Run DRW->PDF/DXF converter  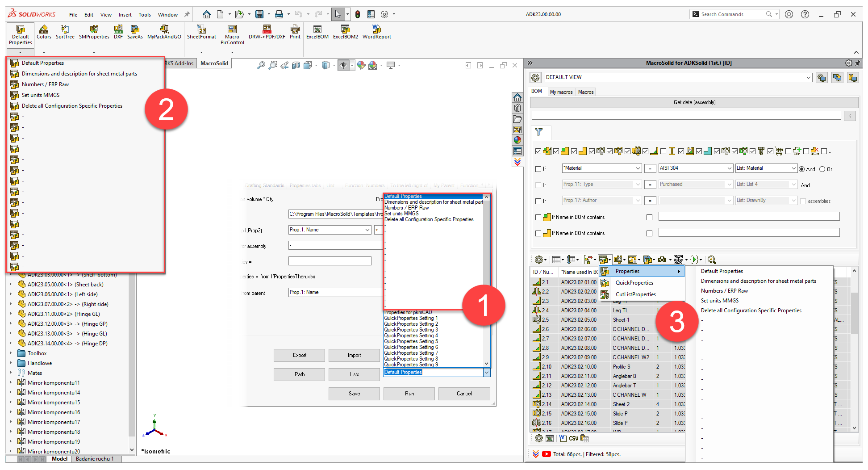tap(267, 32)
